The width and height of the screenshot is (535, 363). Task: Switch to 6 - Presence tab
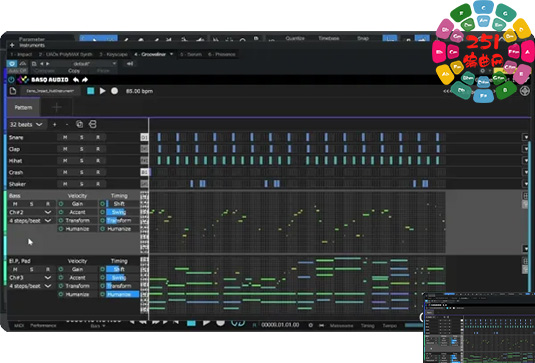click(222, 55)
